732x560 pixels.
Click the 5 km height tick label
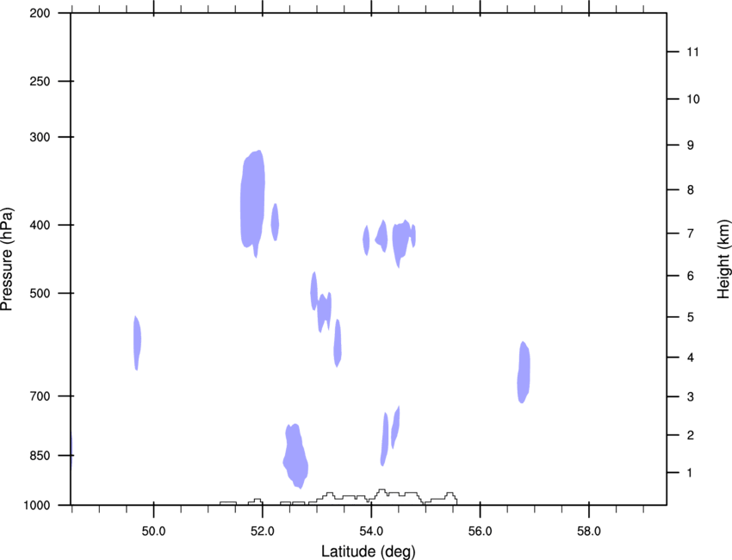coord(691,317)
